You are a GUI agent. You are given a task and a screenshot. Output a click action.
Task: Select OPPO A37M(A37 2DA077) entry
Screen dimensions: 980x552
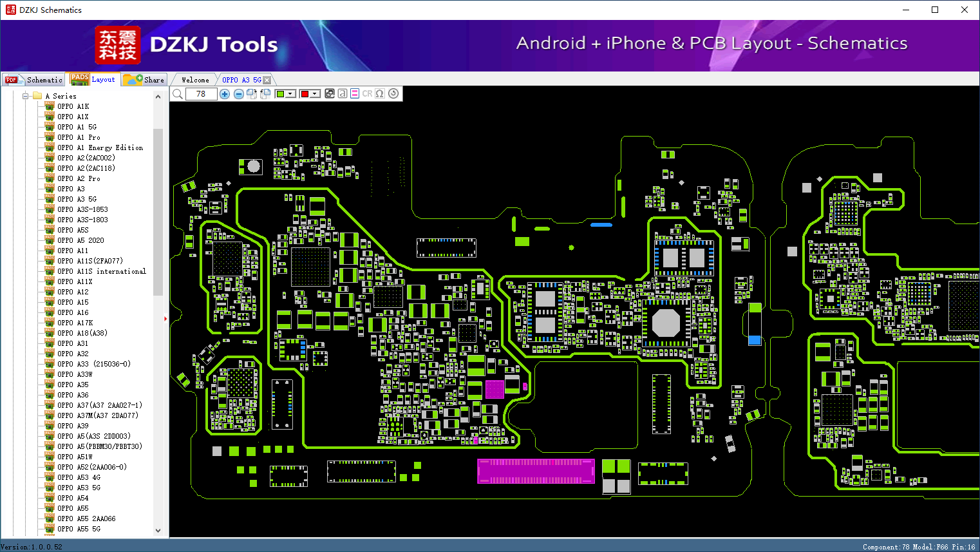[x=98, y=415]
